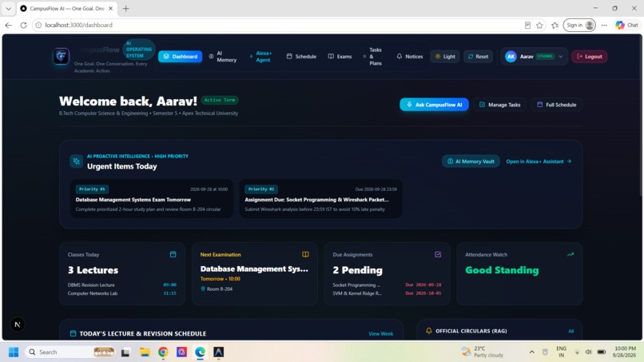Click the Reset button
Image resolution: width=644 pixels, height=362 pixels.
[478, 56]
